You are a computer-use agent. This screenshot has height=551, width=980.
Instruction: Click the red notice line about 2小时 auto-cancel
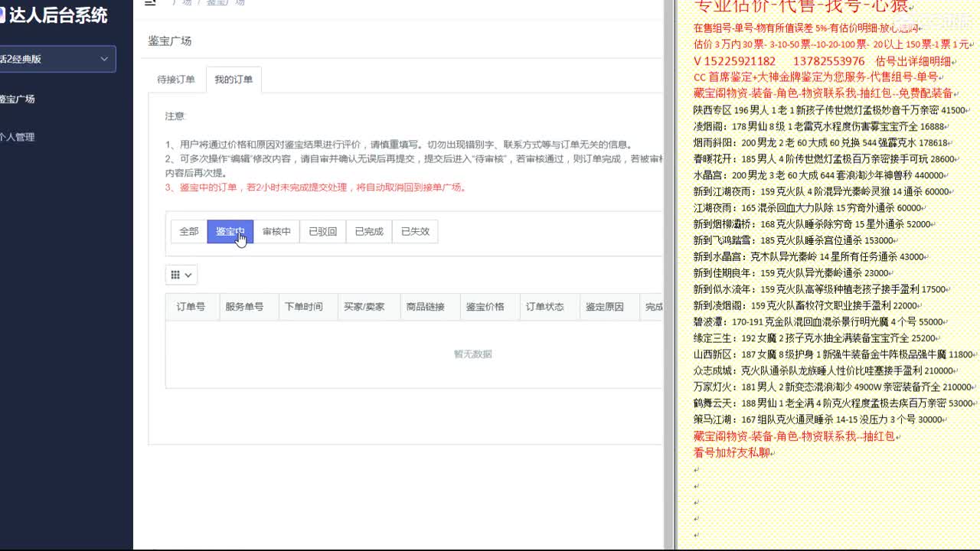(315, 187)
